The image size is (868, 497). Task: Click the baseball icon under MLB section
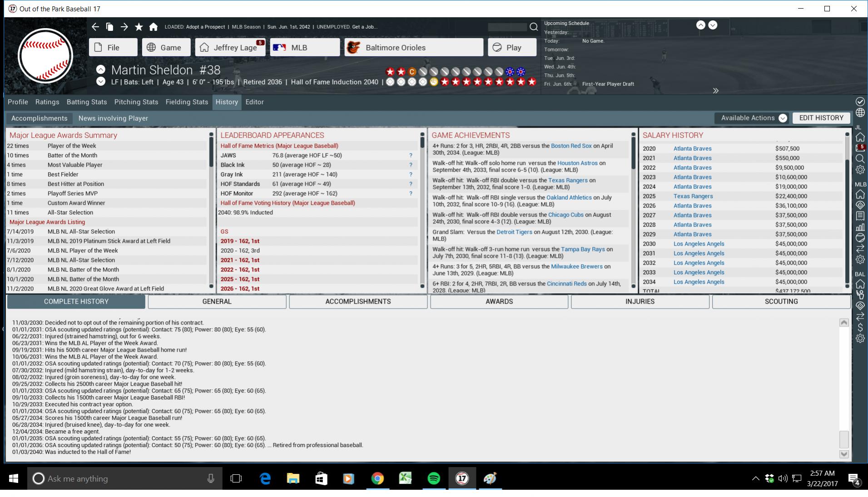860,238
